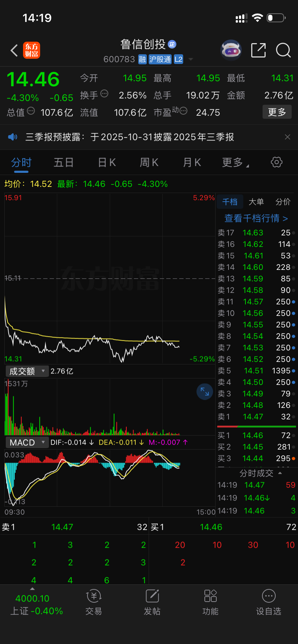Viewport: 298px width, 644px height.
Task: Tap the back arrow icon
Action: coord(14,51)
